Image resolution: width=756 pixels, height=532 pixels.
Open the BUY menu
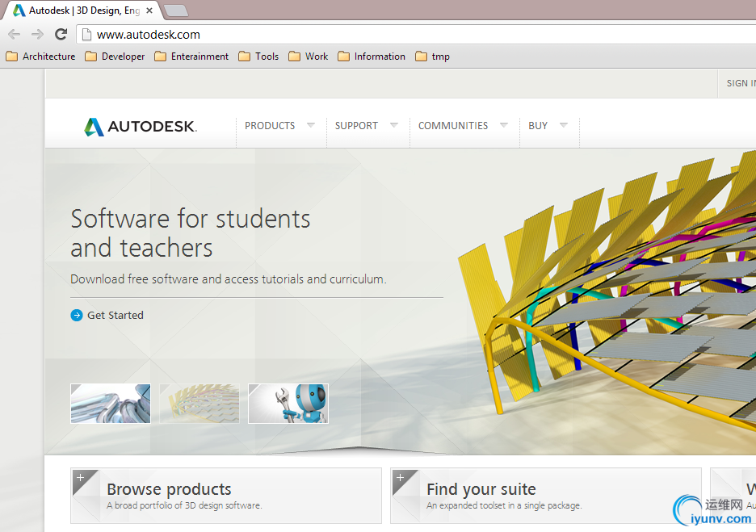tap(538, 126)
